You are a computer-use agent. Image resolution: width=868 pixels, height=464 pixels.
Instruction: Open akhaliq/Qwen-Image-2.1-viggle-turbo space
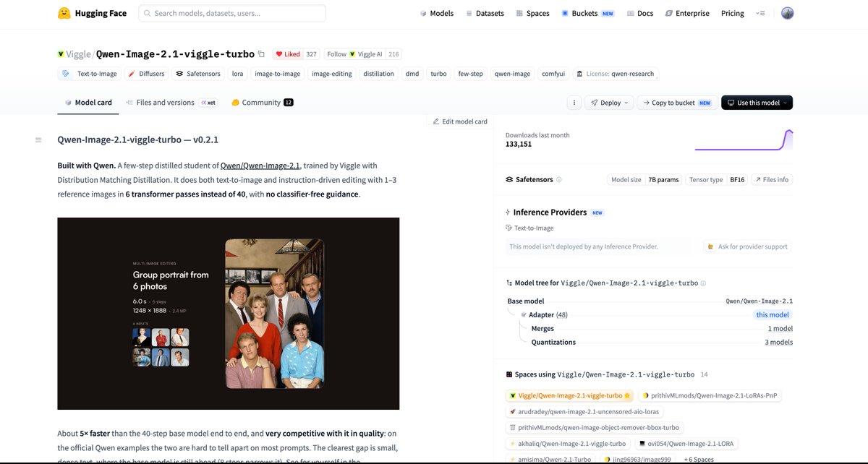click(x=568, y=444)
